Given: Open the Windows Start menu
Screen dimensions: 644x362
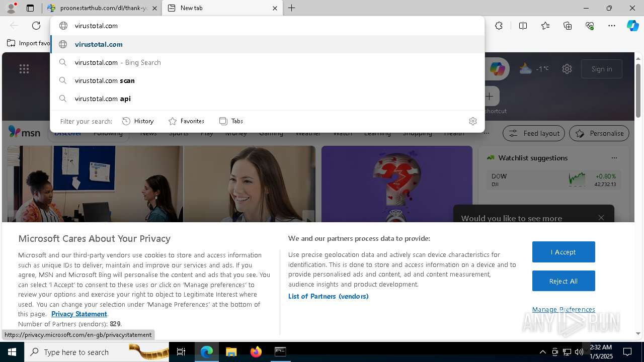Looking at the screenshot, I should [x=12, y=352].
